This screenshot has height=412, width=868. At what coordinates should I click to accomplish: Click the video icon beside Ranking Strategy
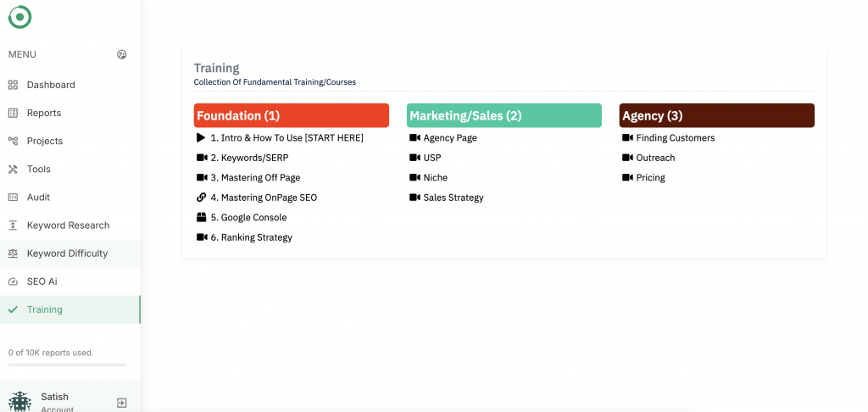pyautogui.click(x=202, y=237)
